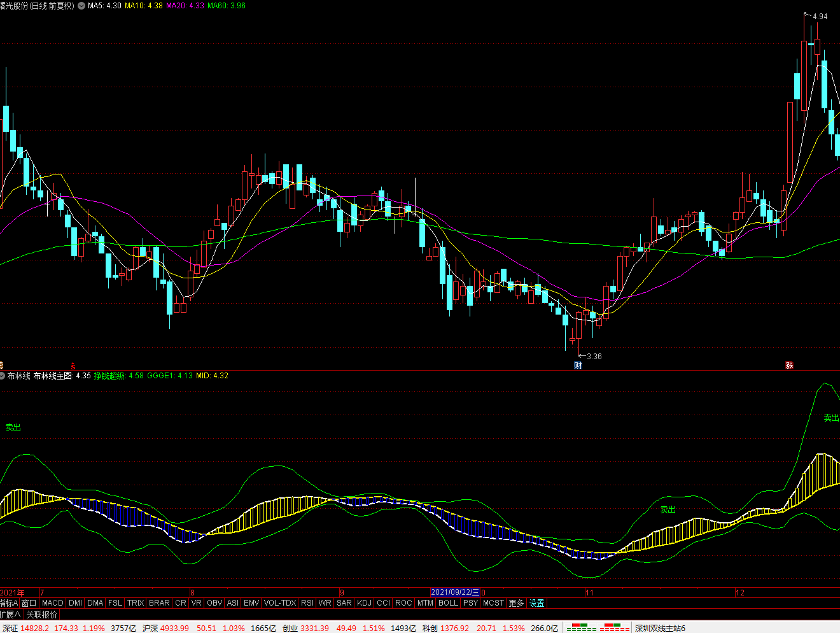Click the MA60: 3.96 label
Viewport: 840px width, 633px height.
(227, 6)
